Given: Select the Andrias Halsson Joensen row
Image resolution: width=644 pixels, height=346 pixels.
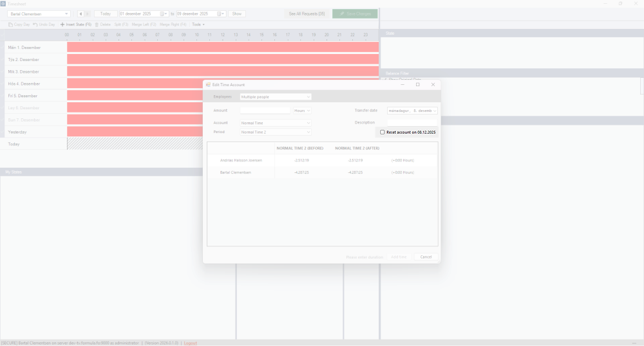Looking at the screenshot, I should click(323, 160).
